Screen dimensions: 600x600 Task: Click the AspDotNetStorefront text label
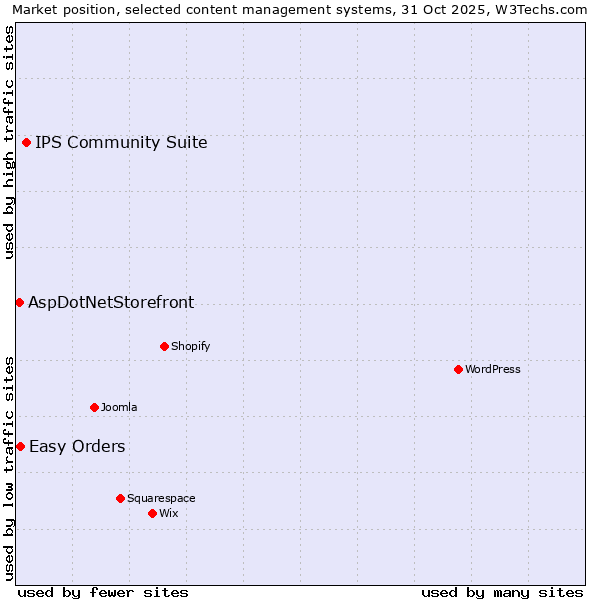point(111,302)
